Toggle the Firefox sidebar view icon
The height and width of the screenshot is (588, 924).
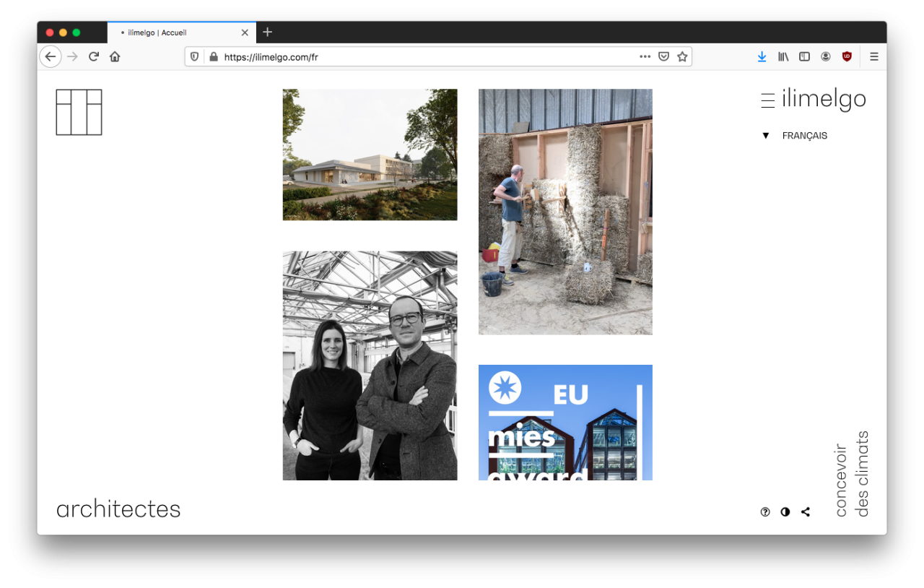(x=804, y=56)
